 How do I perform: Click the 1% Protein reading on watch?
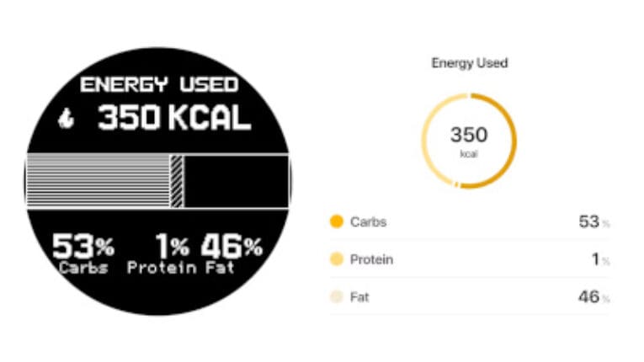[162, 253]
